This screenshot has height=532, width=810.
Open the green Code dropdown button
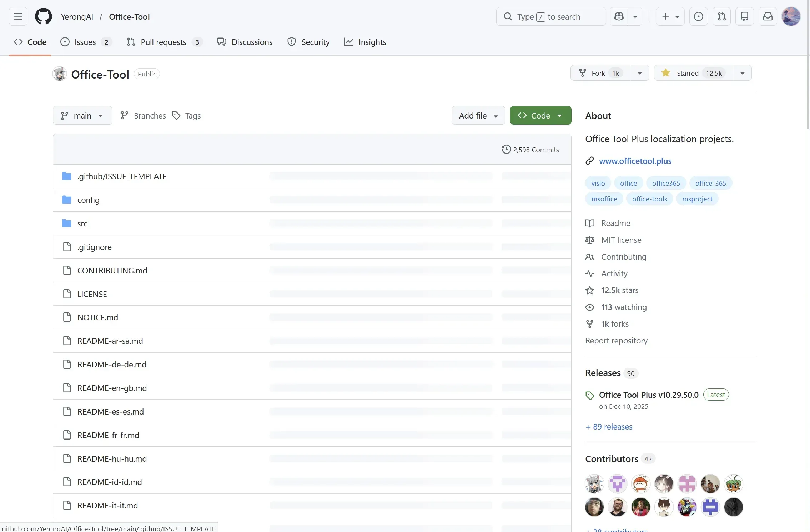click(540, 115)
